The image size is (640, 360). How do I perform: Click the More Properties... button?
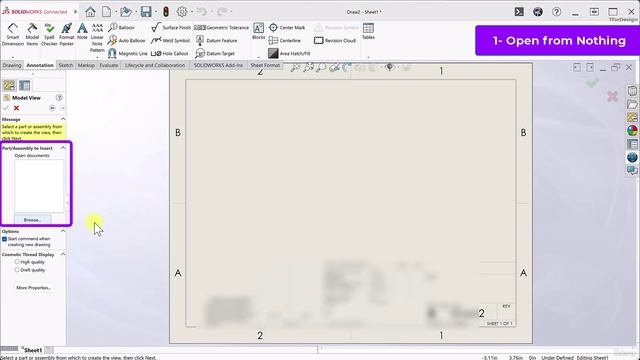33,288
